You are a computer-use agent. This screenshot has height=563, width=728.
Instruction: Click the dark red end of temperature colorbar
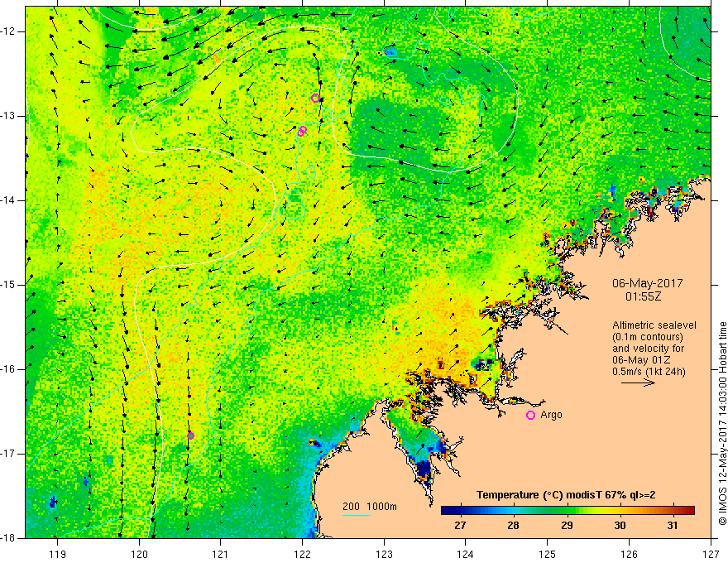[688, 511]
